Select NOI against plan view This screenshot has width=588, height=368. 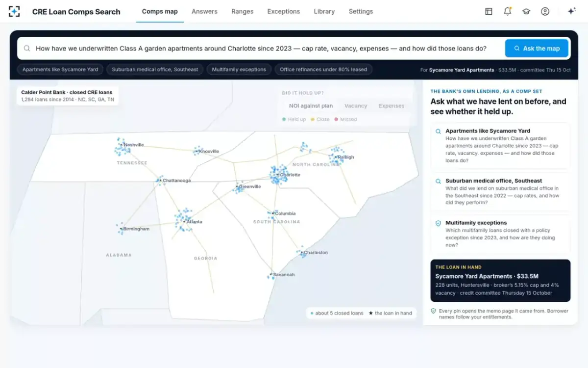pyautogui.click(x=311, y=106)
